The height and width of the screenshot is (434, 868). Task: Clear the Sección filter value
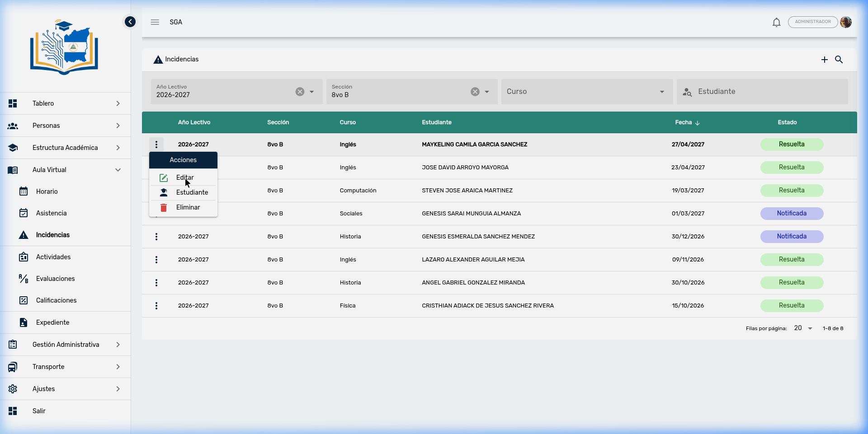pyautogui.click(x=475, y=92)
